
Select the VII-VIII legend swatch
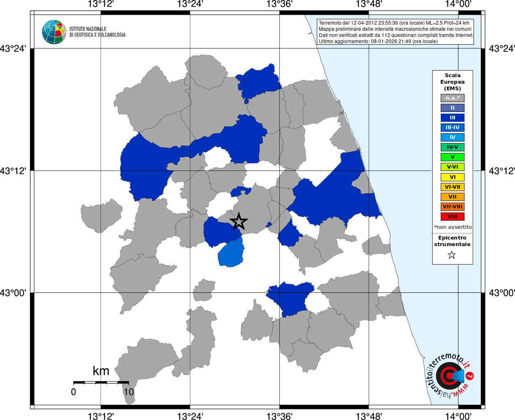(453, 207)
